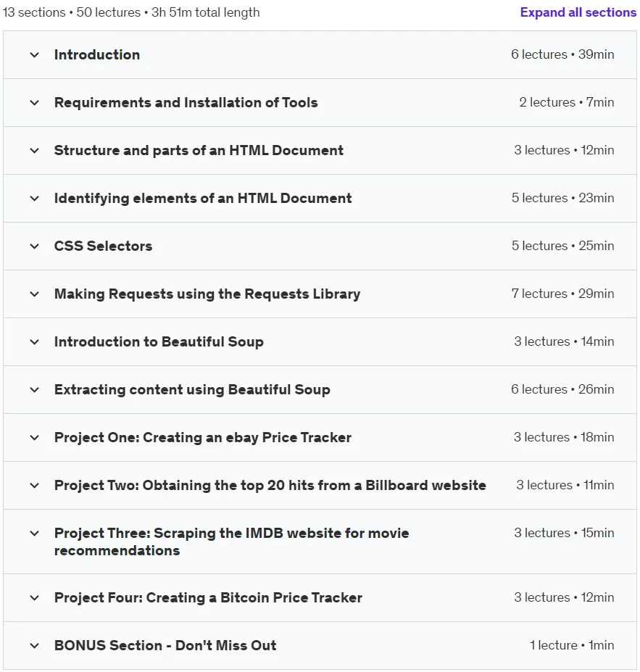Select the Introduction section title

[x=97, y=55]
